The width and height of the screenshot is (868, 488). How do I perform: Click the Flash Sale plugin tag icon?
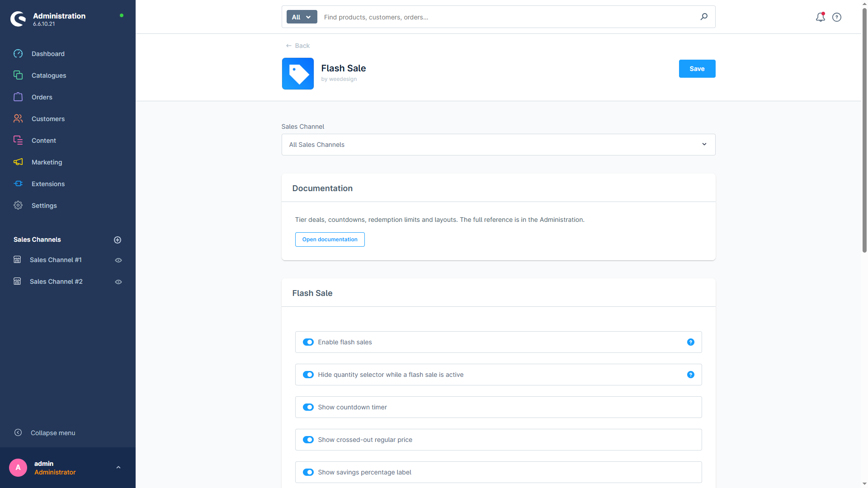click(298, 74)
